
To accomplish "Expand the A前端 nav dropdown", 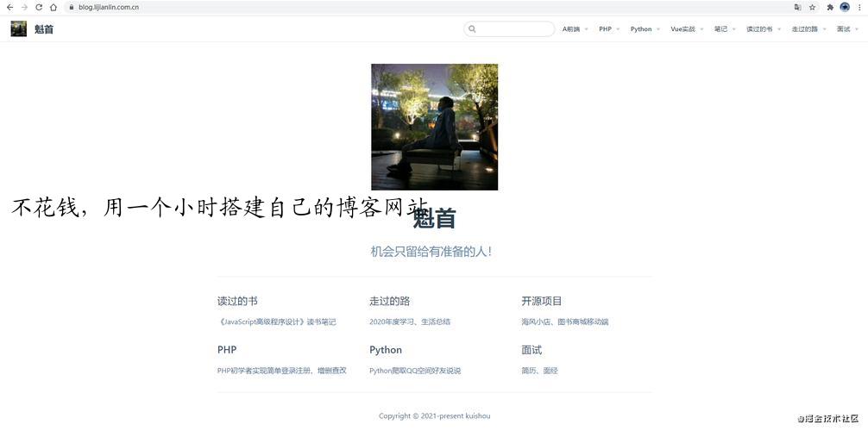I will click(575, 28).
